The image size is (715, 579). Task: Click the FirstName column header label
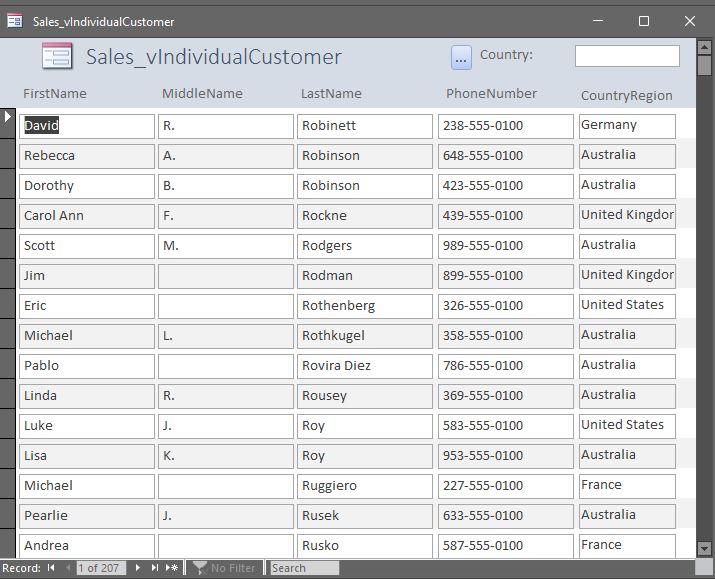55,93
